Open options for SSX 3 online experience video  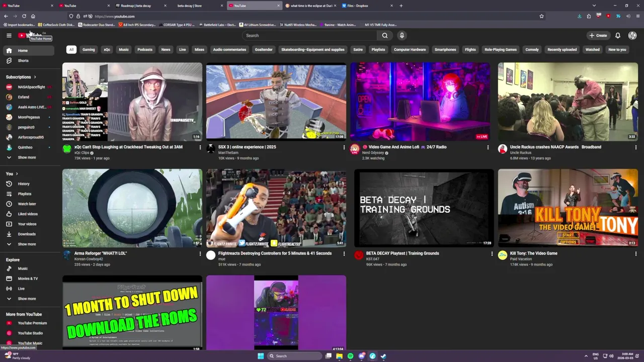tap(344, 147)
